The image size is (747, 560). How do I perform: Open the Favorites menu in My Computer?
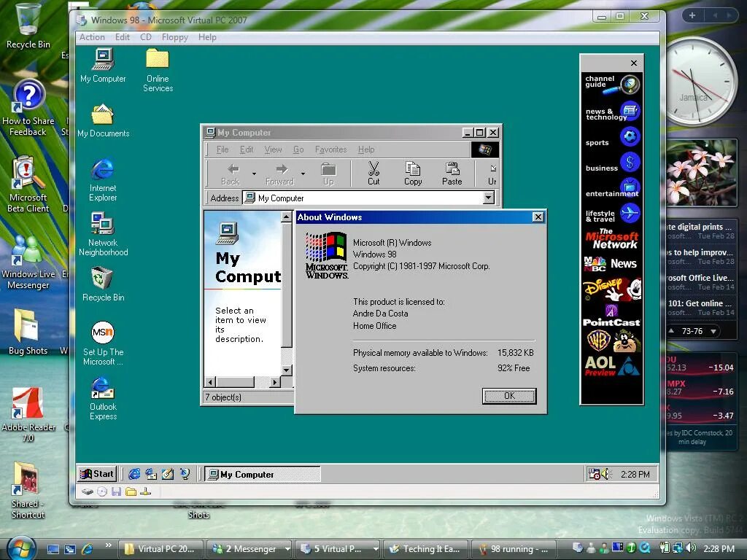(x=330, y=149)
